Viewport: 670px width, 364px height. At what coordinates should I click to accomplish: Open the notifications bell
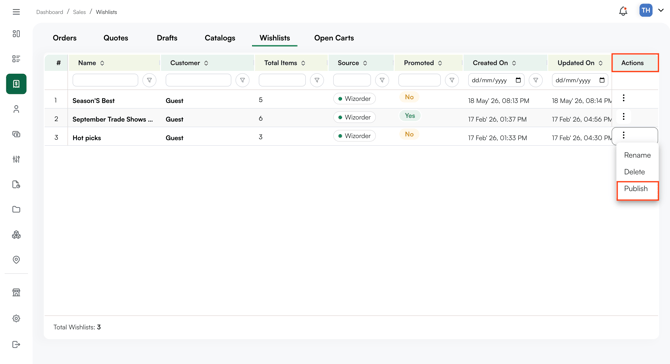pos(623,11)
